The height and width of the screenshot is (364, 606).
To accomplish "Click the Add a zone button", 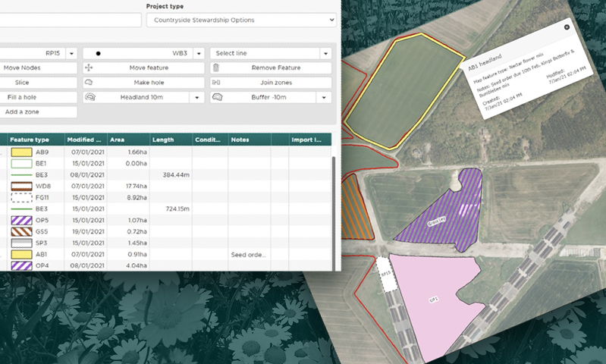I will coord(38,112).
